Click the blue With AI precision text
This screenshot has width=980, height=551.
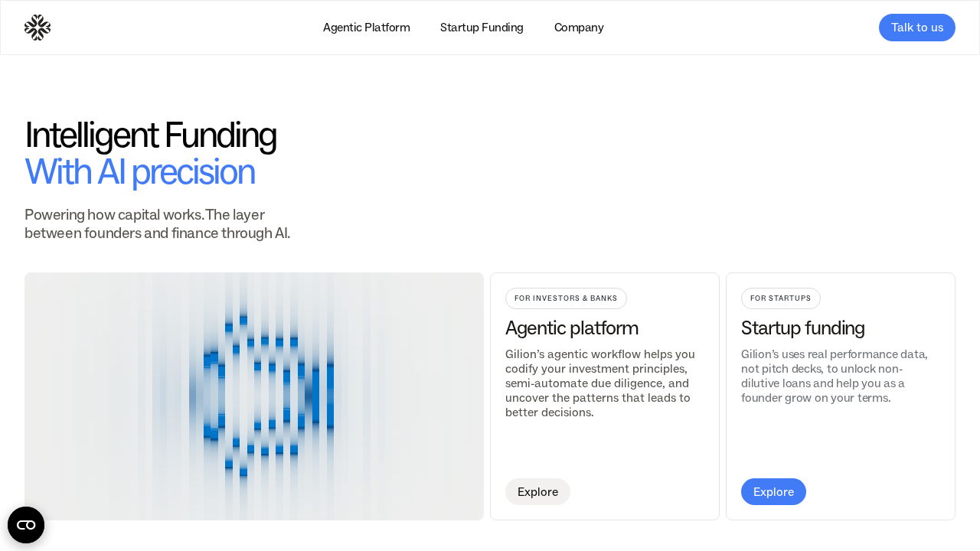[x=139, y=172]
